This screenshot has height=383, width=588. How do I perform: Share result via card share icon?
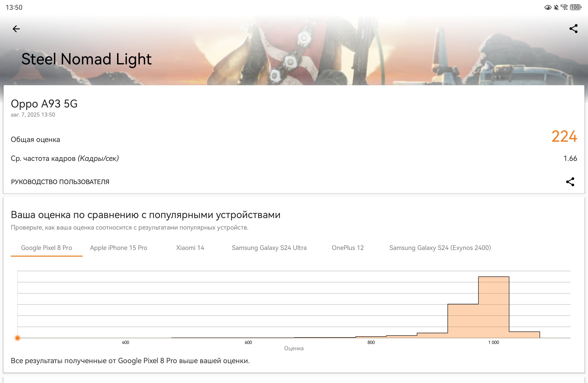(x=570, y=182)
